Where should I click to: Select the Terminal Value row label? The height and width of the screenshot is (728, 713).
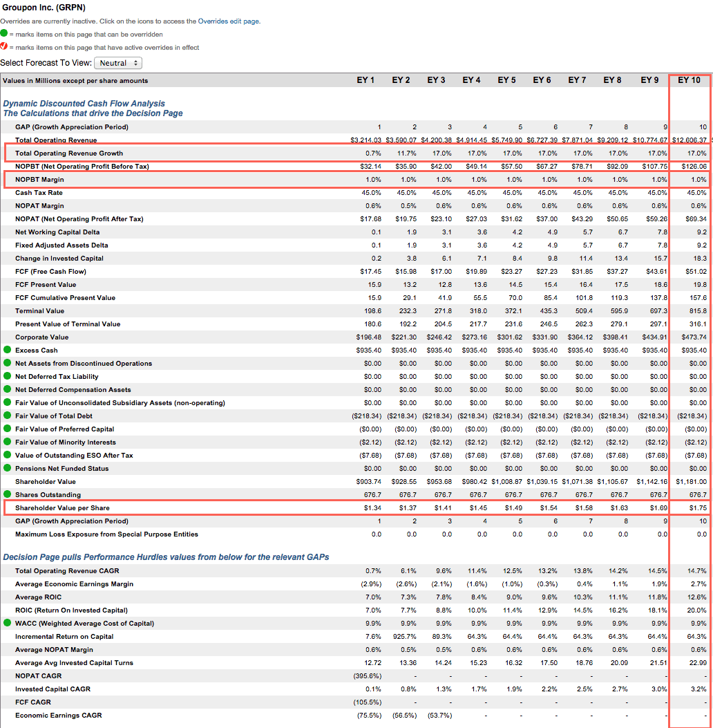40,311
